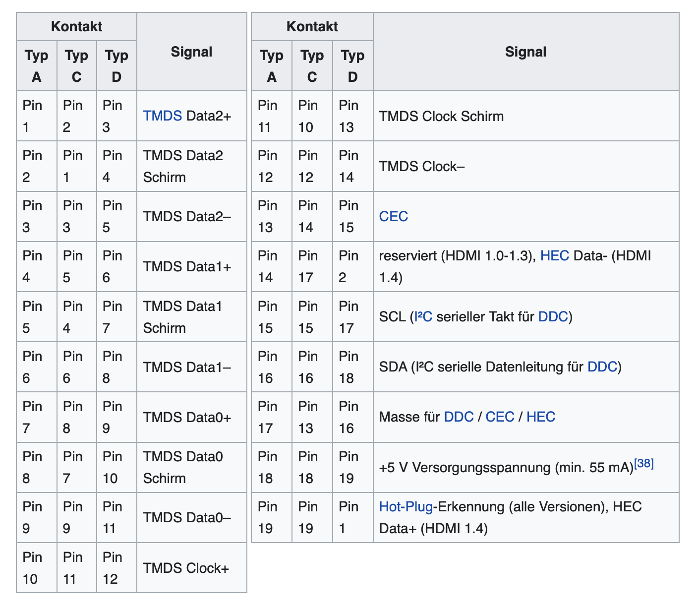Open the DDC link in the SDA row
The width and height of the screenshot is (697, 616).
tap(602, 367)
